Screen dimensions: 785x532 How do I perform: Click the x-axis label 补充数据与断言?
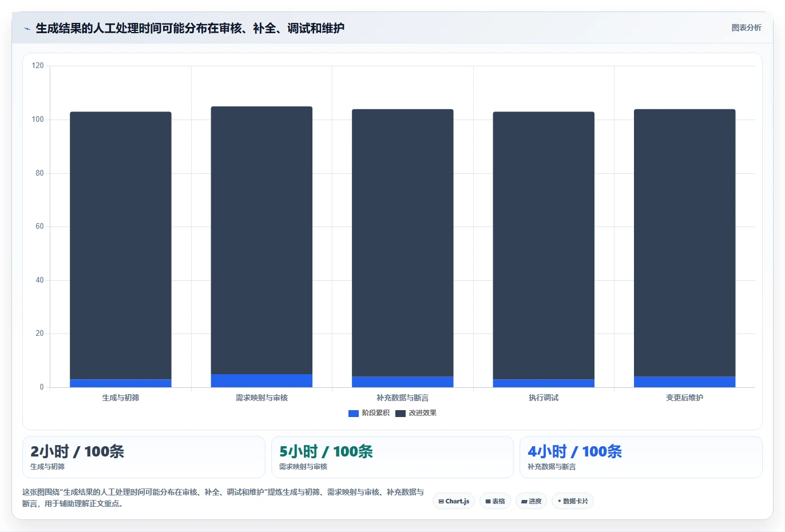[x=403, y=398]
